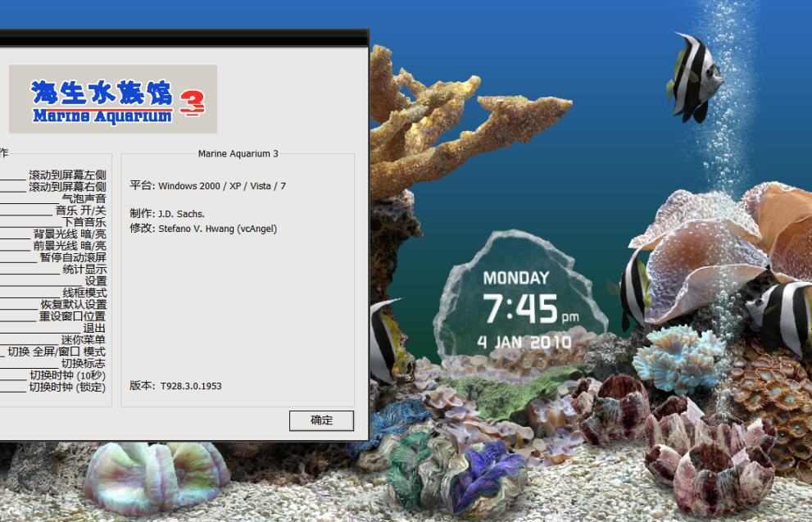Click the 背景光线 暗/亮 entry
The height and width of the screenshot is (522, 812).
click(70, 234)
